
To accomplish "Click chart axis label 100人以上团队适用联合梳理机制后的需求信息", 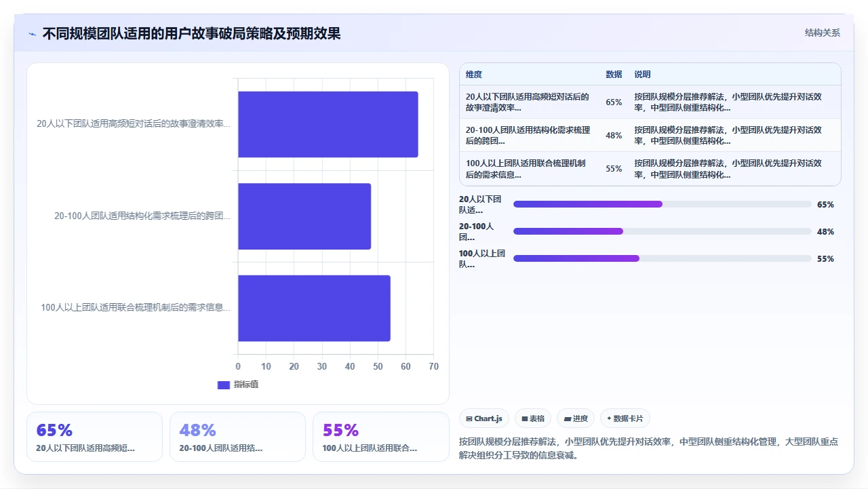I will click(136, 308).
